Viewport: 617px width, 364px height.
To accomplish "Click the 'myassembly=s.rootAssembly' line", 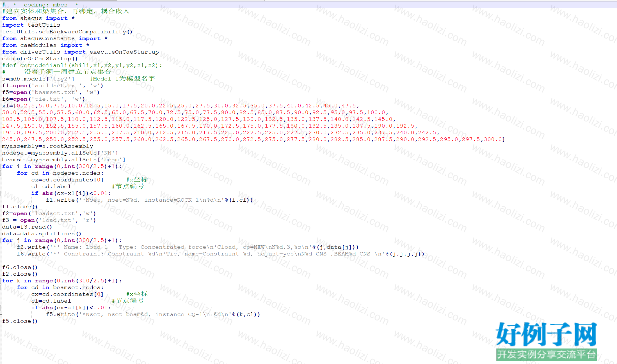I will click(48, 146).
